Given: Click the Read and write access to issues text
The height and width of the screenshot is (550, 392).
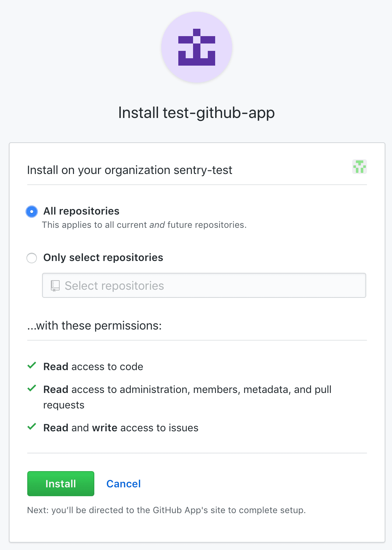Looking at the screenshot, I should [x=121, y=428].
